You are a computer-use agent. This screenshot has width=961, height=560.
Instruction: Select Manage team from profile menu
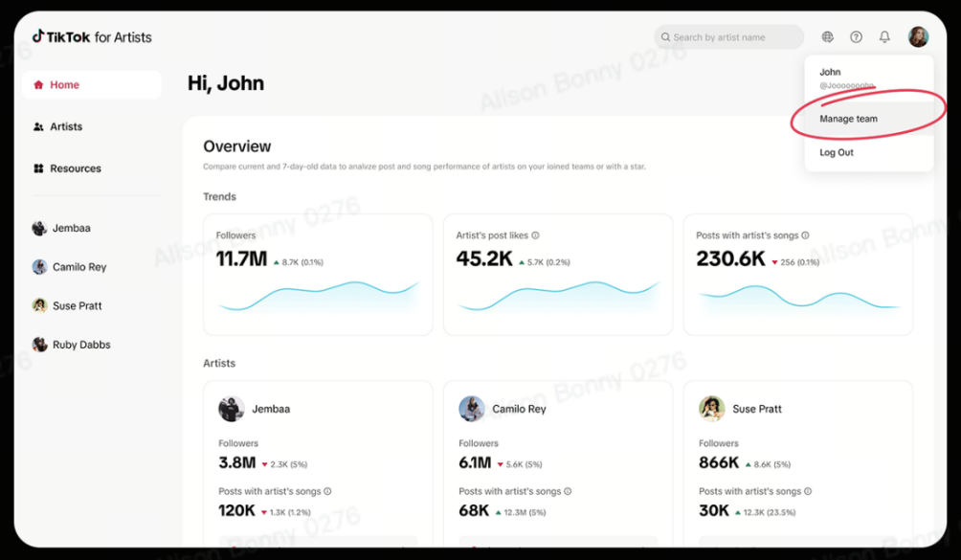point(848,119)
